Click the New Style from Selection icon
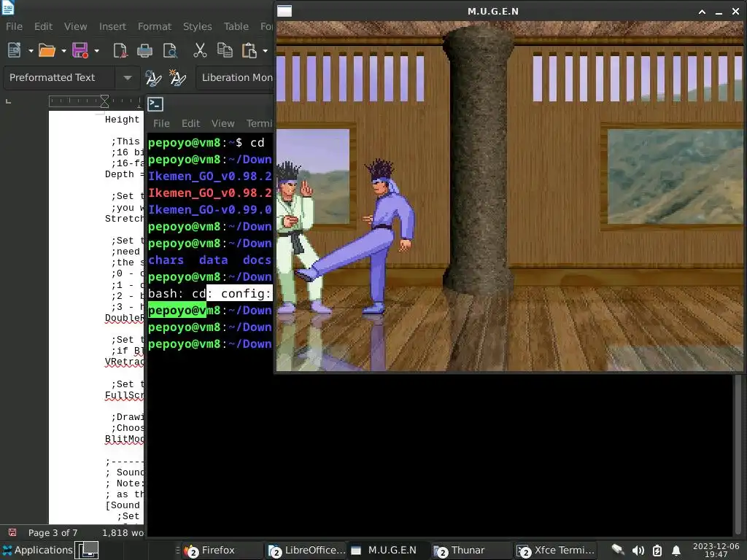This screenshot has height=560, width=747. pyautogui.click(x=178, y=77)
